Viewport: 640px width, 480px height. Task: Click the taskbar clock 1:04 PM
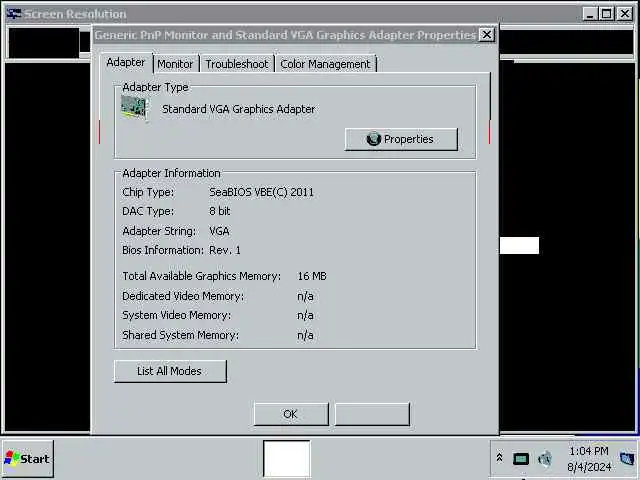coord(588,451)
